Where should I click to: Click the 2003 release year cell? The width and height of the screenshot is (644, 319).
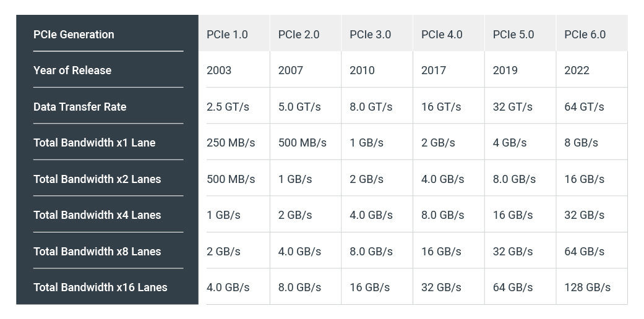219,70
